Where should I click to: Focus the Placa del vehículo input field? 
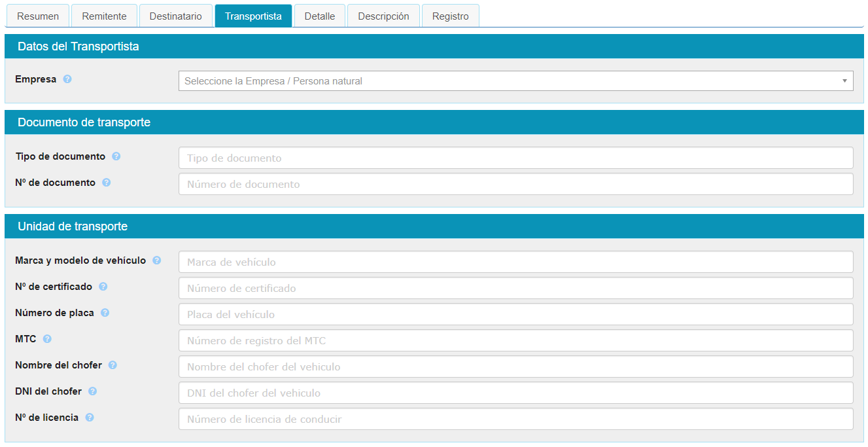tap(515, 314)
